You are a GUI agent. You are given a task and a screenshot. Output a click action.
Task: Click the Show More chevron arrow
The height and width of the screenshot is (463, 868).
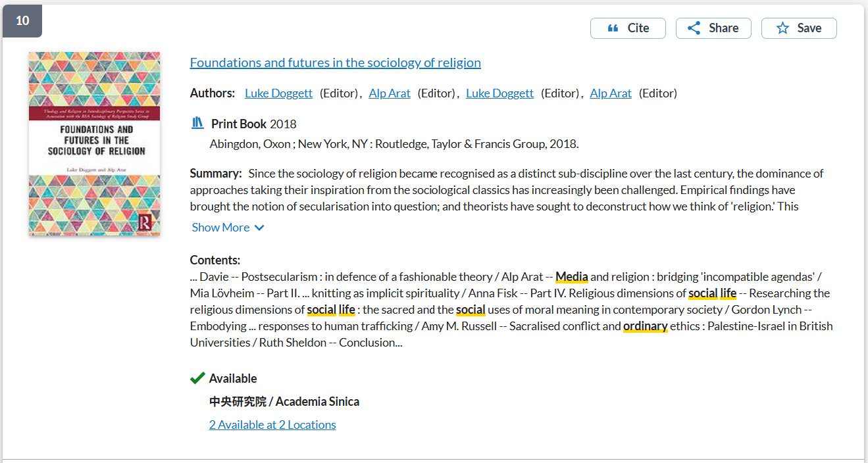(x=259, y=228)
